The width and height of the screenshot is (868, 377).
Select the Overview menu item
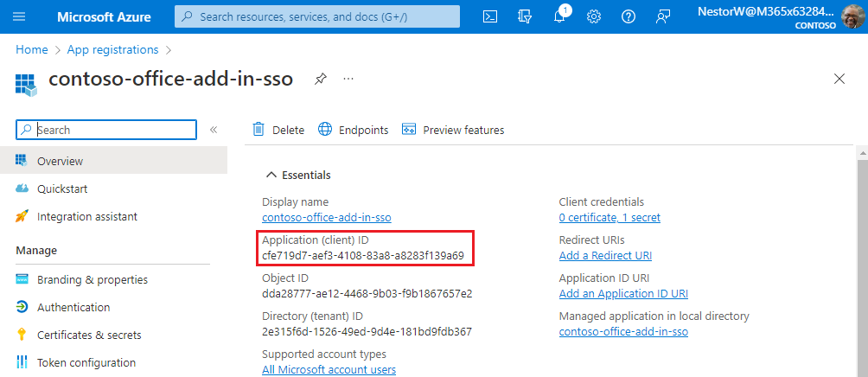pos(113,161)
